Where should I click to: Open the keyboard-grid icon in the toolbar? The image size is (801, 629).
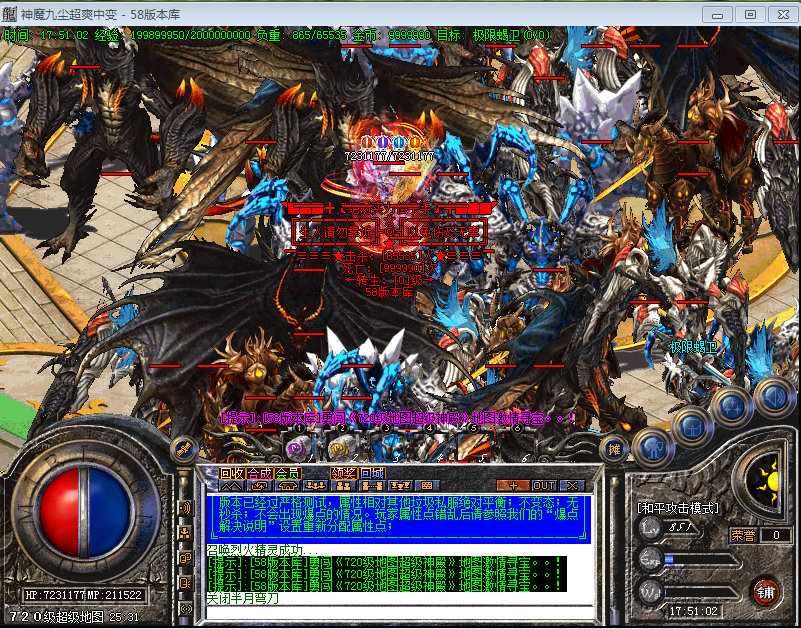[427, 485]
